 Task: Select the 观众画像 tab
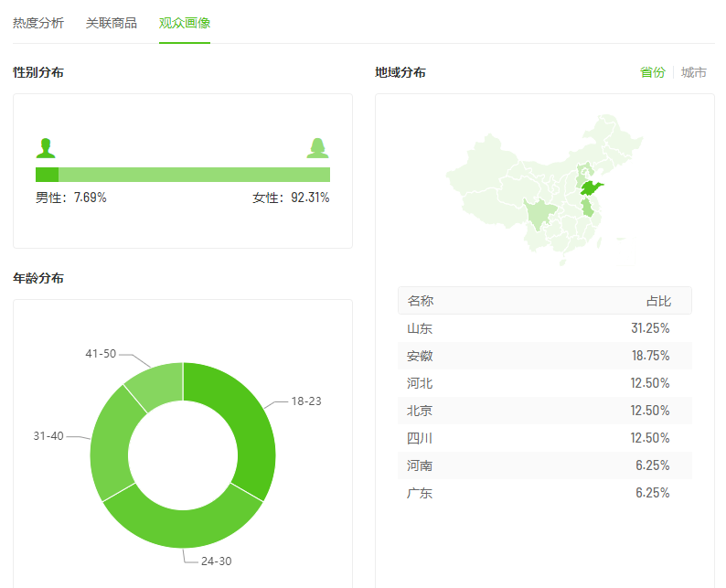point(185,23)
